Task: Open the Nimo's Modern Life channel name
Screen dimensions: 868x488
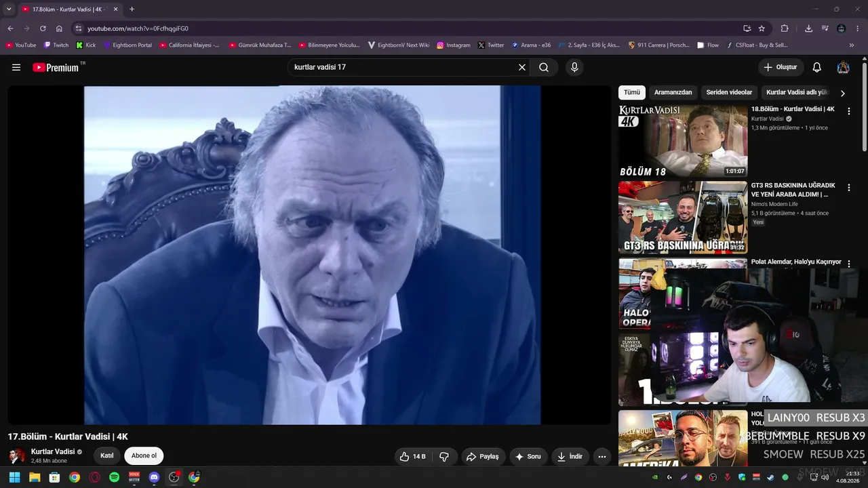Action: (x=774, y=204)
